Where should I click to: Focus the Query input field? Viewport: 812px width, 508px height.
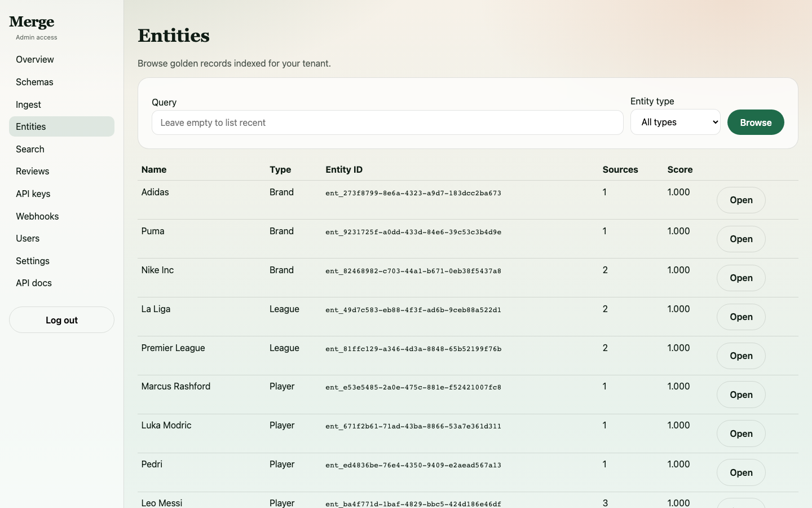pyautogui.click(x=387, y=122)
